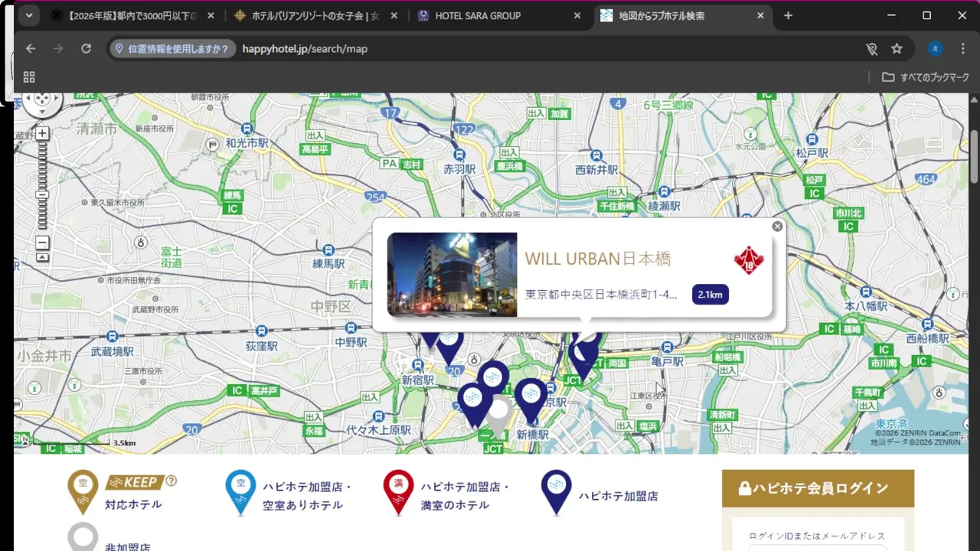The image size is (980, 551).
Task: Reload the current page
Action: tap(86, 48)
